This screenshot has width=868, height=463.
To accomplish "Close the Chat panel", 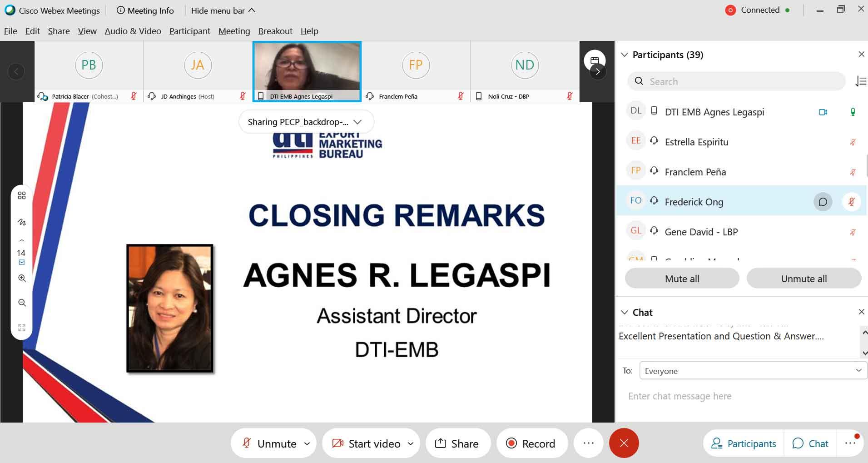I will pos(861,312).
